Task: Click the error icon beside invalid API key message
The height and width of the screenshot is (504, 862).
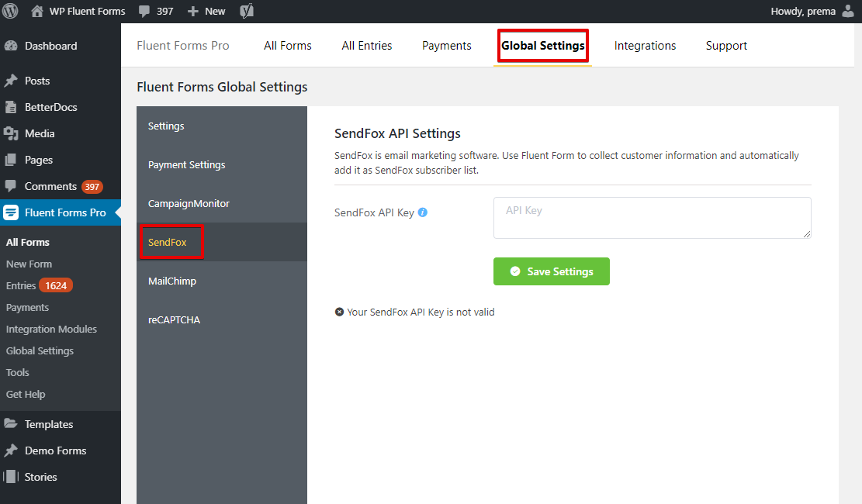Action: coord(339,312)
